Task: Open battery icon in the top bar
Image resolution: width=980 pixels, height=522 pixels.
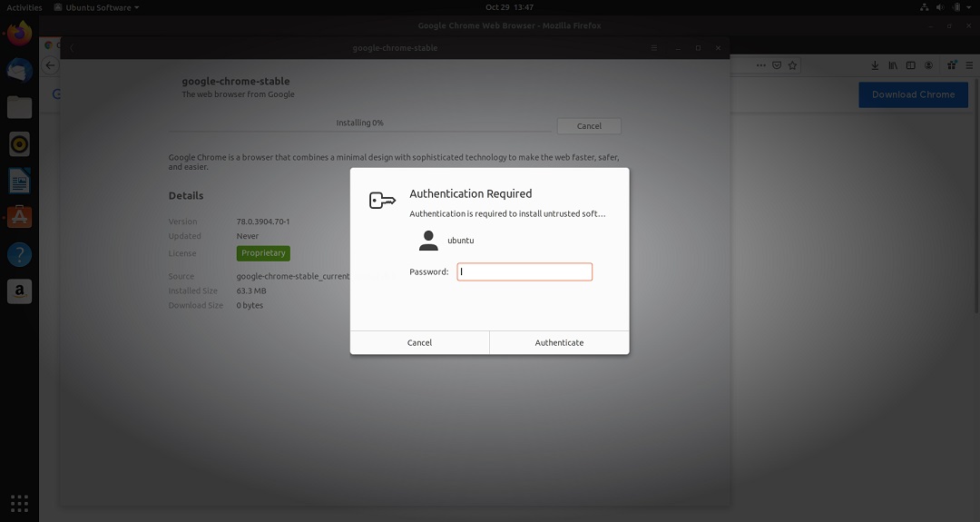Action: pos(956,7)
